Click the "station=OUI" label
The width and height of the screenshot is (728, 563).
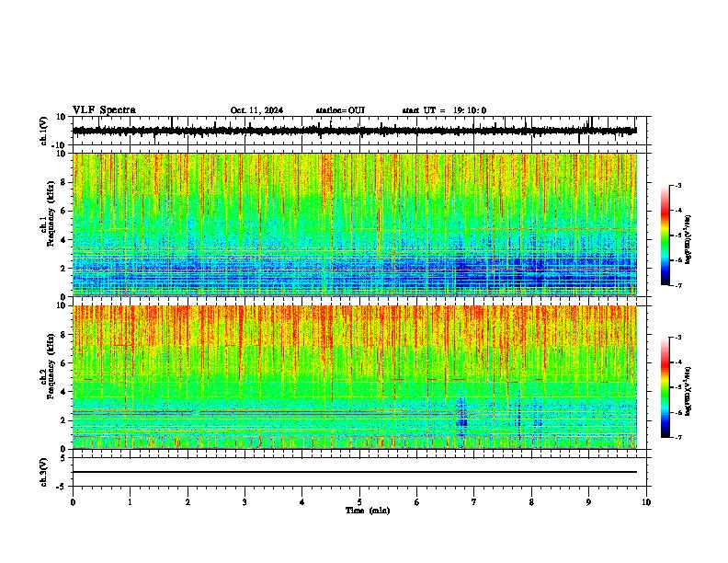pyautogui.click(x=340, y=110)
